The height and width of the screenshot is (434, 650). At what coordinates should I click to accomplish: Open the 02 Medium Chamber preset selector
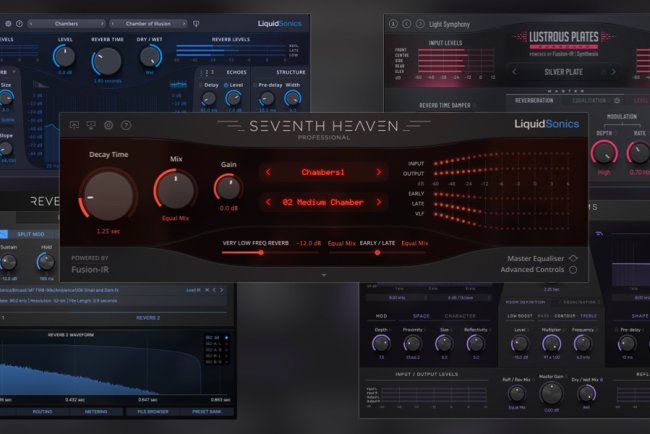[x=323, y=202]
